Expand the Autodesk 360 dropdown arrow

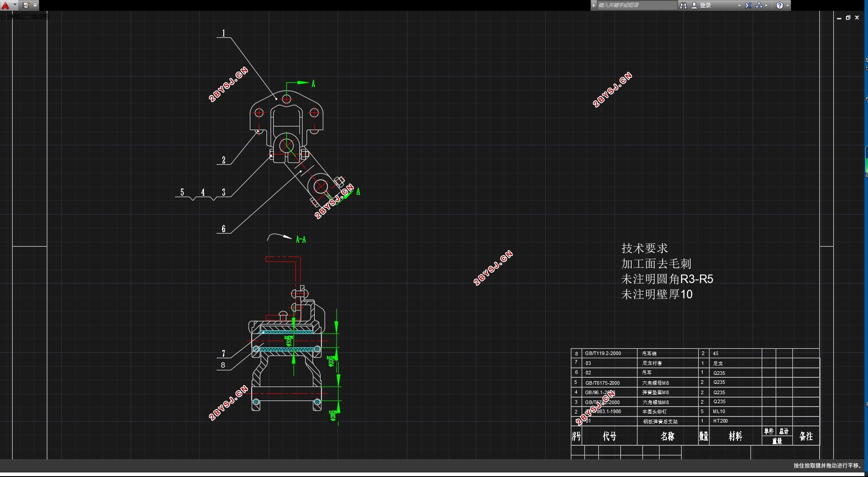point(766,5)
